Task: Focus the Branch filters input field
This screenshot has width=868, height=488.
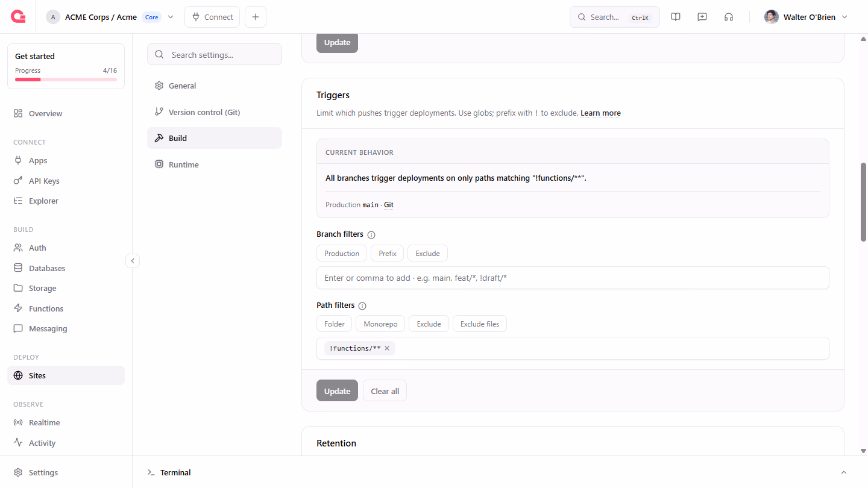Action: 573,278
